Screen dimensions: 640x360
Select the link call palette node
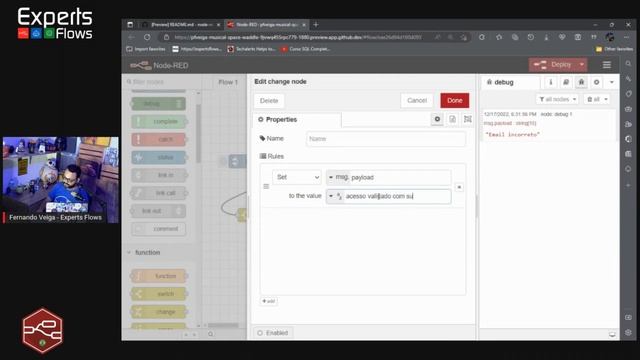point(158,193)
